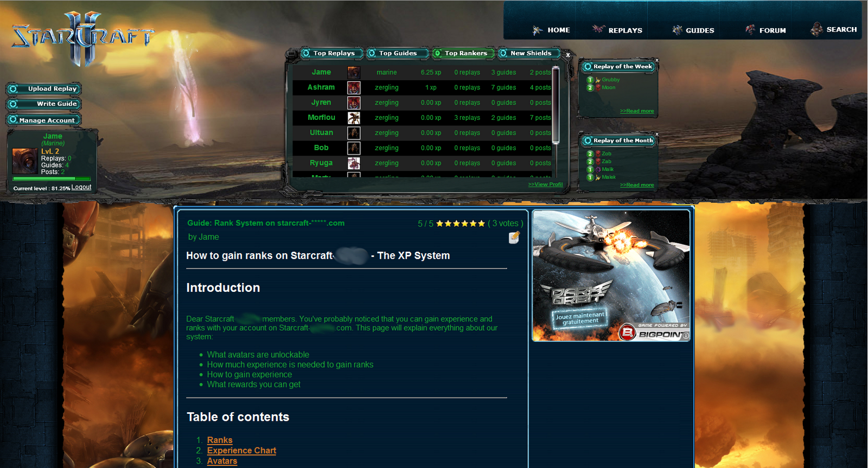This screenshot has height=468, width=868.
Task: Click Jyren's avatar icon in rankings
Action: tap(354, 103)
